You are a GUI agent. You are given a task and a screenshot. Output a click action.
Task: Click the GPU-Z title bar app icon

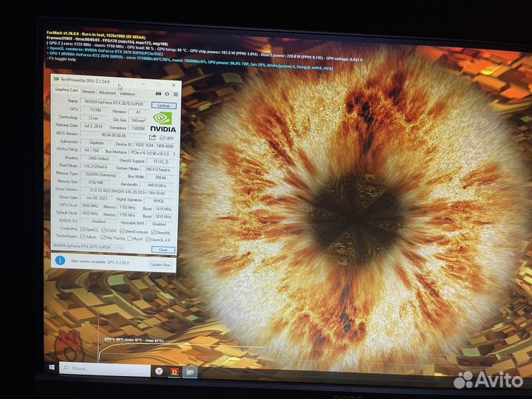click(56, 79)
